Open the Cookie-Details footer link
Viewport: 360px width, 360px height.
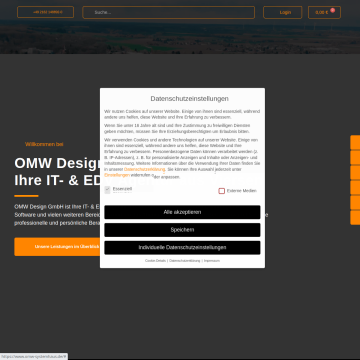click(x=155, y=261)
